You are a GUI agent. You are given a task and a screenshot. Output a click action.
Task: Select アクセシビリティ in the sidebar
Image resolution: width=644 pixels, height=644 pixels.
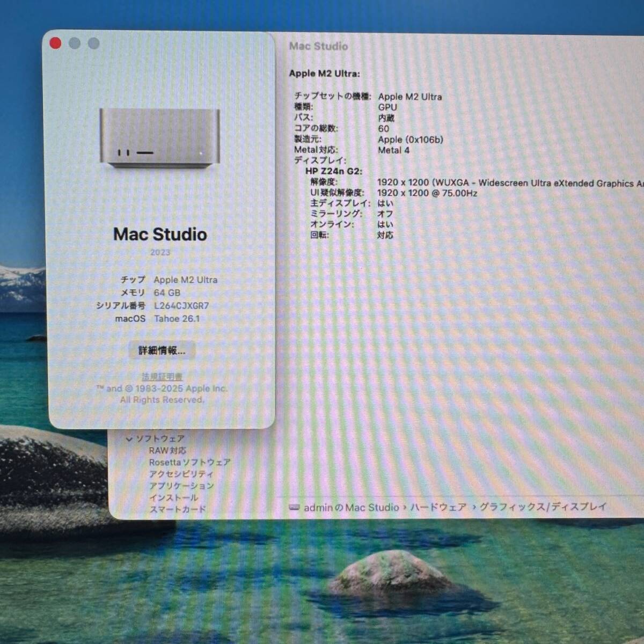pyautogui.click(x=181, y=474)
